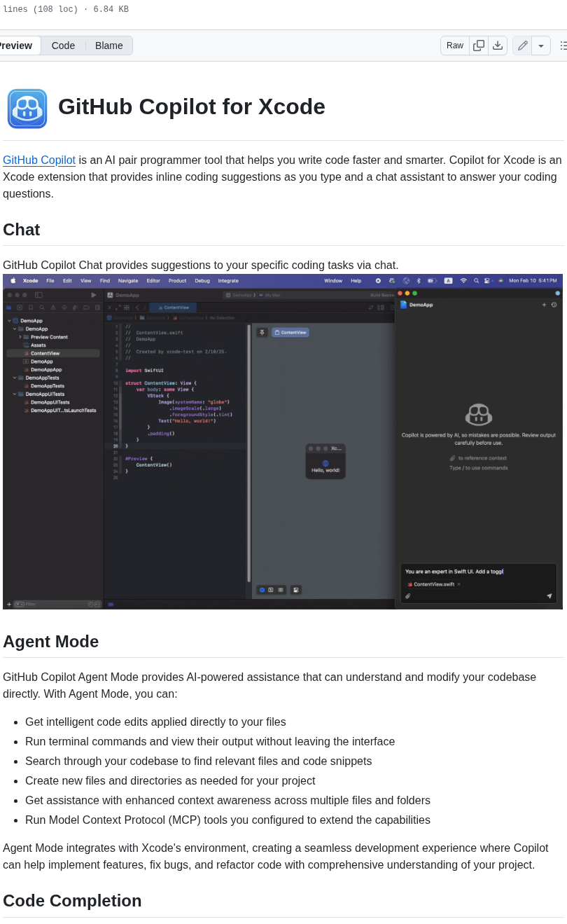Open the Blame view tab
The height and width of the screenshot is (924, 567).
pyautogui.click(x=109, y=46)
